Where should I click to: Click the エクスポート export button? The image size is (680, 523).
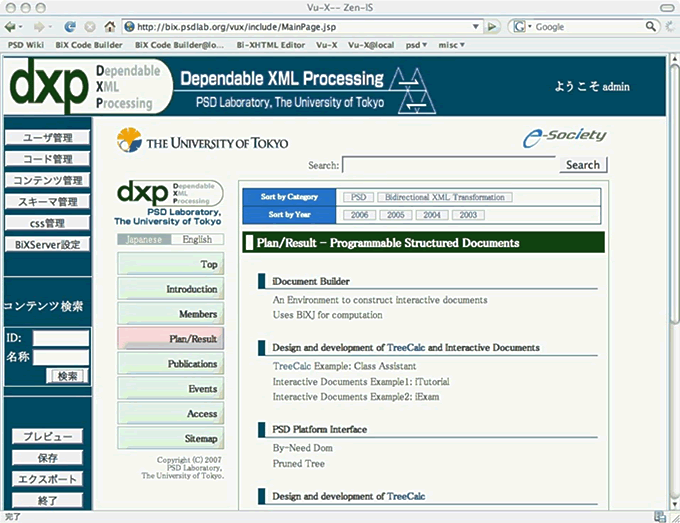[x=47, y=479]
